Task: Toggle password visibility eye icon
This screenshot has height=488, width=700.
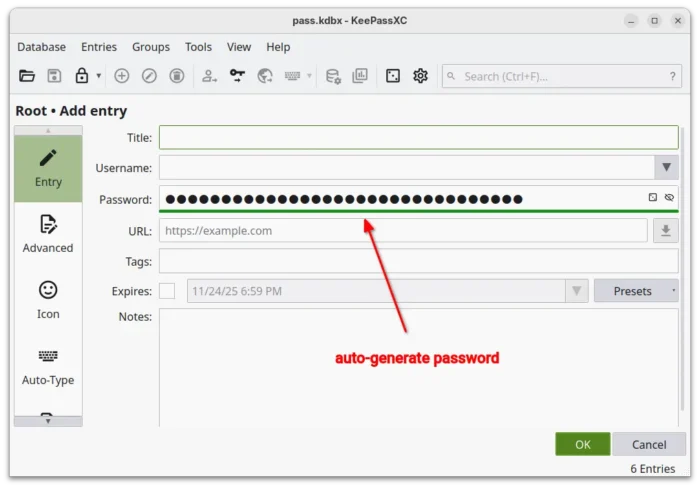Action: click(x=669, y=198)
